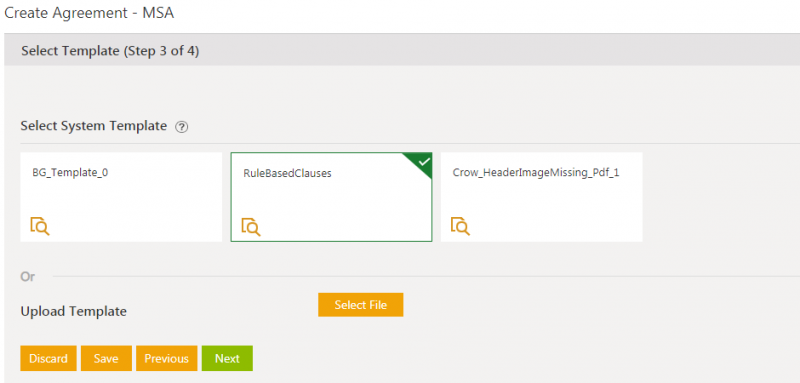The height and width of the screenshot is (383, 800).
Task: Select the RuleBasedClauses template card
Action: (x=332, y=197)
